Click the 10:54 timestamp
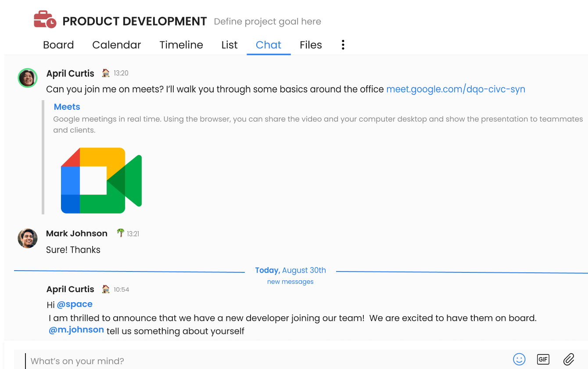Image resolution: width=588 pixels, height=369 pixels. click(x=122, y=289)
